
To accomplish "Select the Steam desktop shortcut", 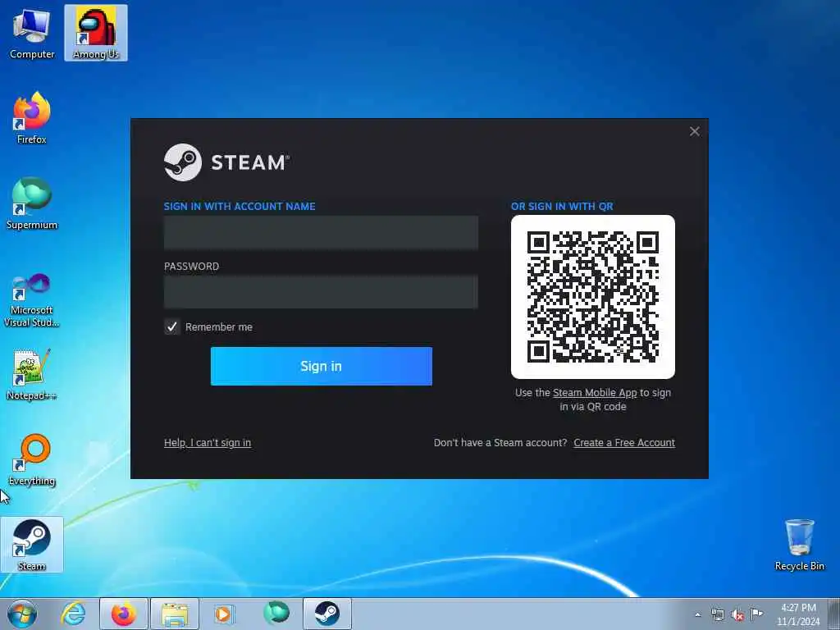I will [x=32, y=545].
